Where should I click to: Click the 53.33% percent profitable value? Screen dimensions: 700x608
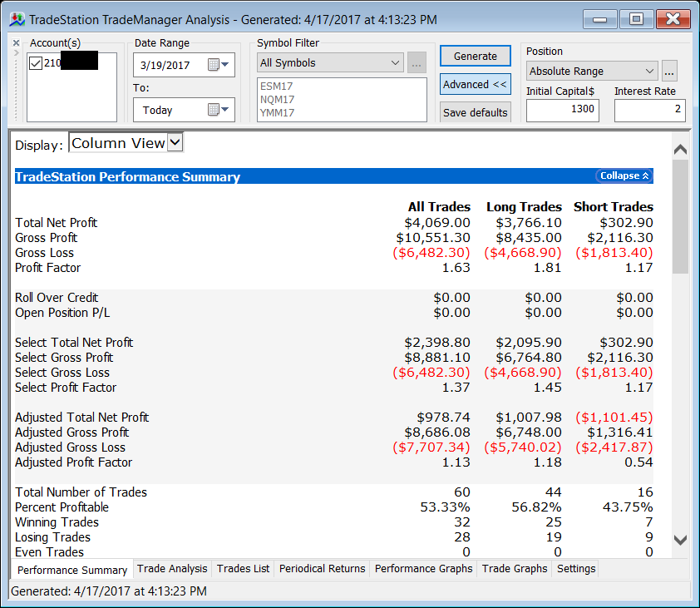[x=445, y=507]
